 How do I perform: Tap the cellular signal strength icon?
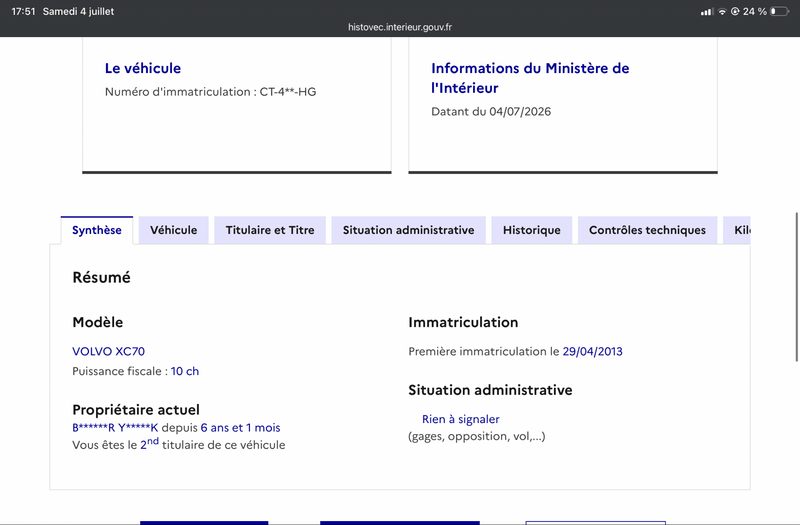[x=707, y=12]
